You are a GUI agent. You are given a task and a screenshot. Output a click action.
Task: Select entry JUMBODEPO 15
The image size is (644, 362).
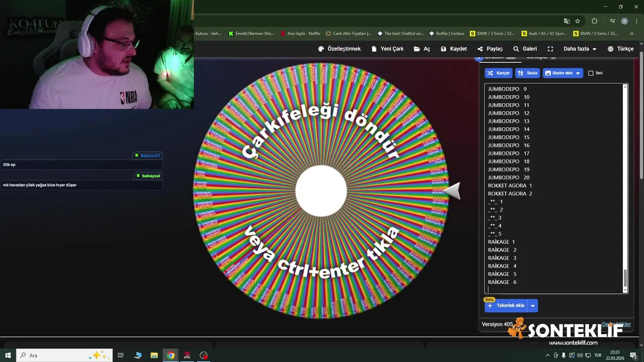509,137
